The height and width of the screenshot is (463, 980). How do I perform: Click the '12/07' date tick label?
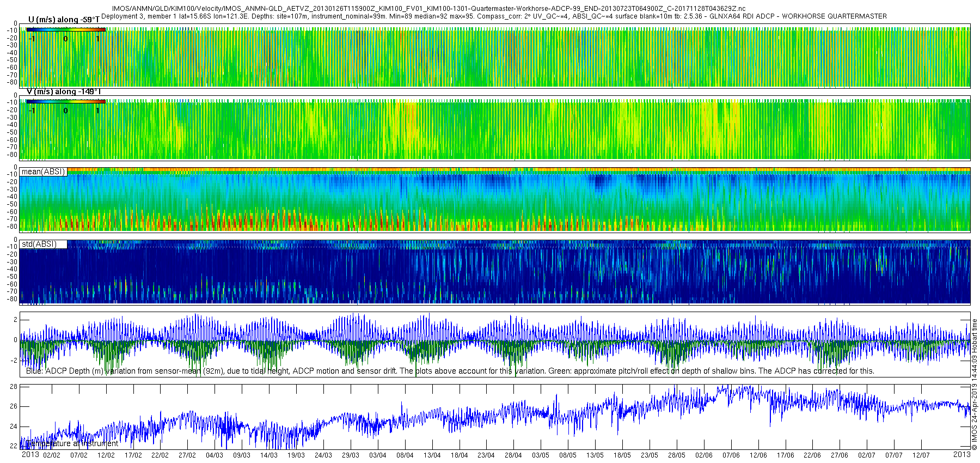(921, 455)
